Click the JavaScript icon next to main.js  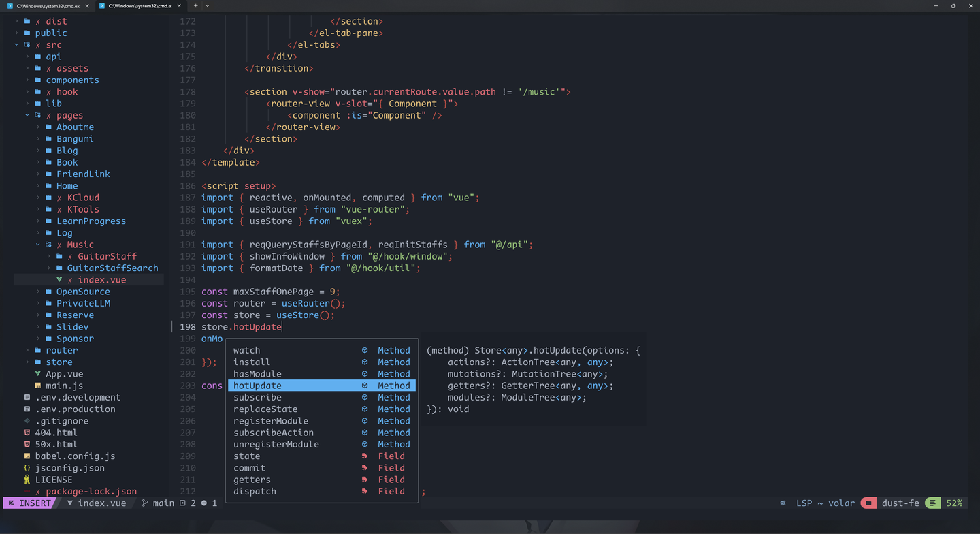tap(37, 386)
